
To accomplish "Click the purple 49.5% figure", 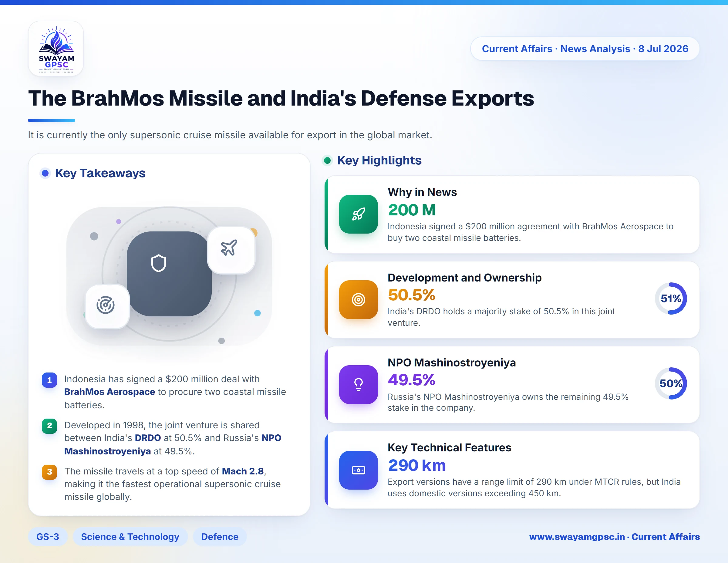I will tap(411, 380).
